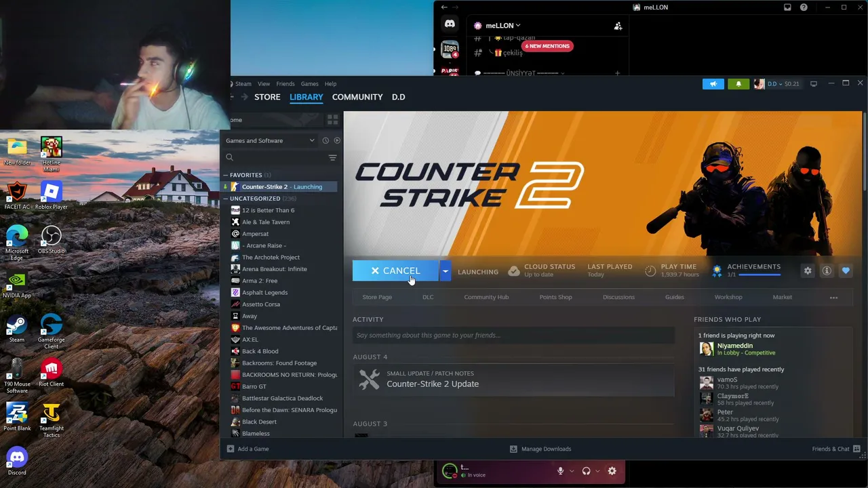Open Discord help icon
Screen dimensions: 868x488
click(x=804, y=7)
